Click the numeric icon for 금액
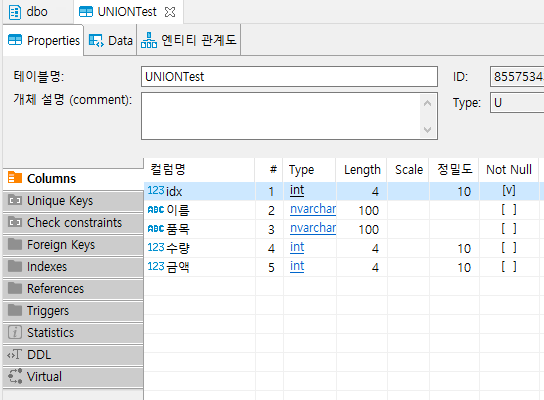The width and height of the screenshot is (544, 400). (156, 266)
